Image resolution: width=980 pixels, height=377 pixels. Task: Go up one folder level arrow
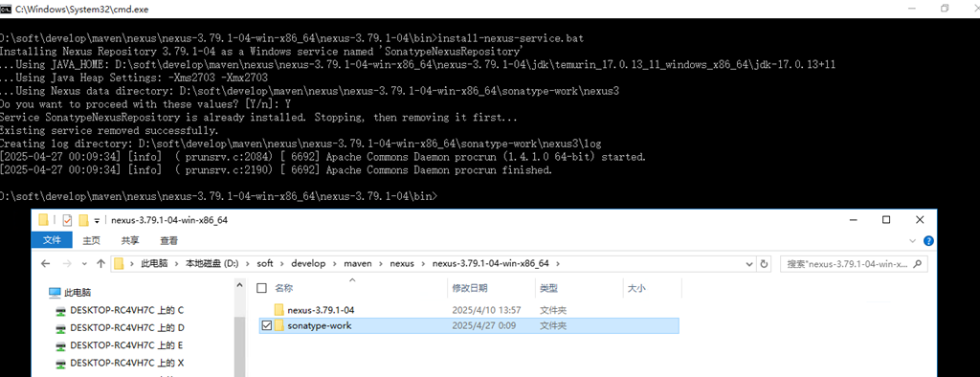click(x=100, y=264)
